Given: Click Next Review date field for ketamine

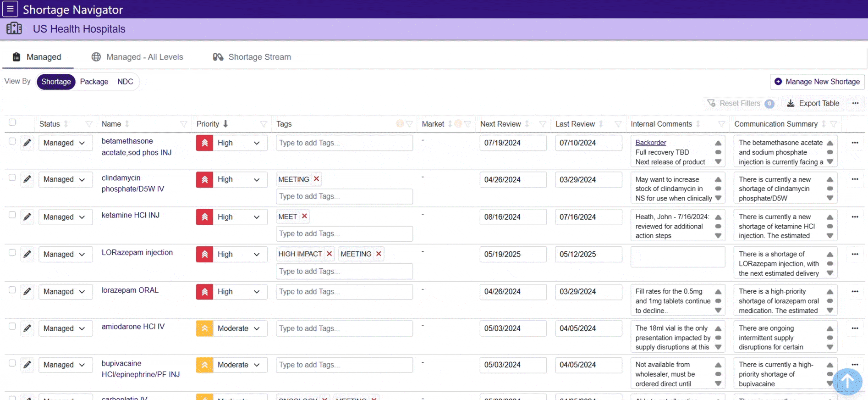Looking at the screenshot, I should [512, 217].
